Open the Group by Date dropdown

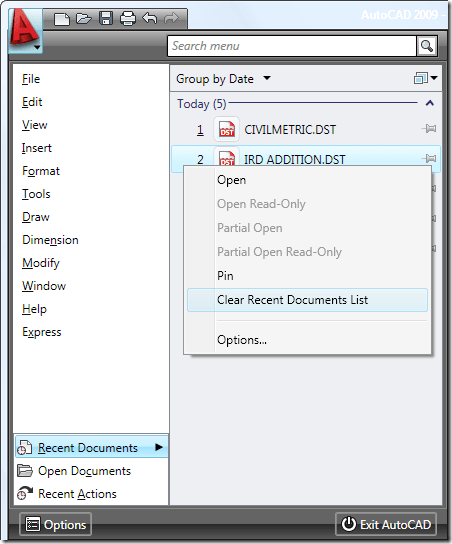(223, 79)
